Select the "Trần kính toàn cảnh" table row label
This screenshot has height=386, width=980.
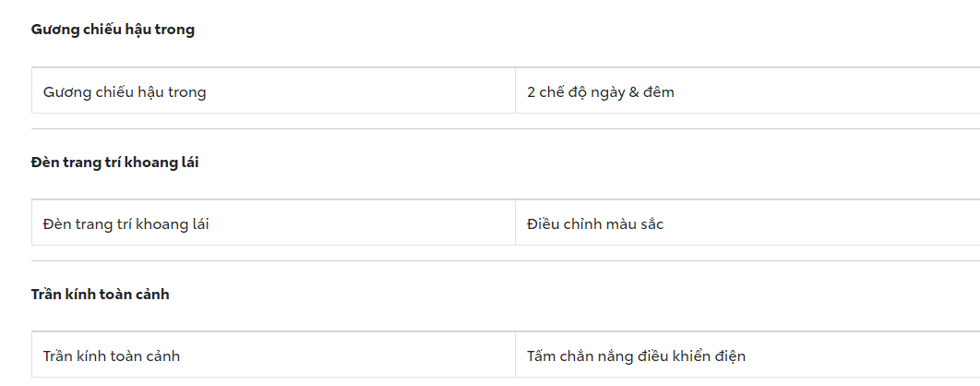(x=112, y=356)
